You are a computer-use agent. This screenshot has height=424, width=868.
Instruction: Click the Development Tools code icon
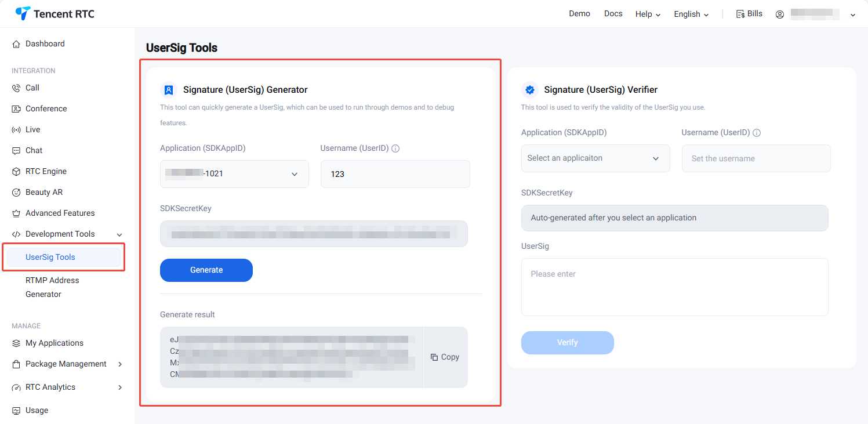coord(16,234)
